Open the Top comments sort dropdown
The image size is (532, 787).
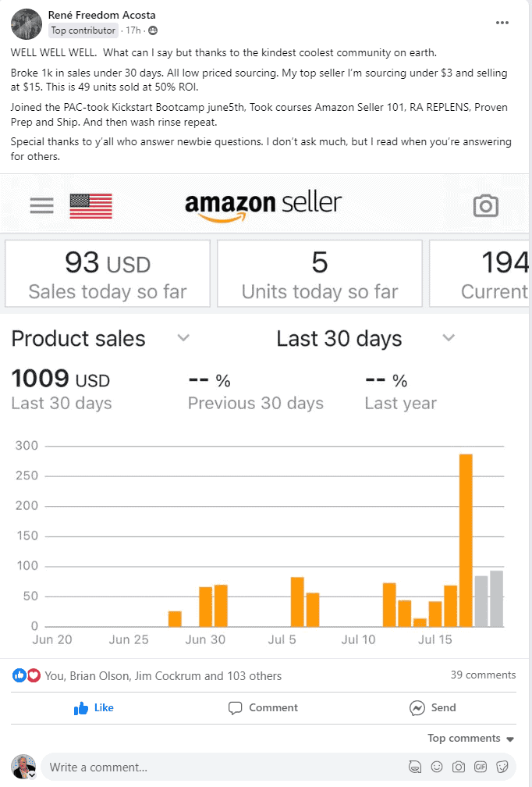tap(471, 738)
